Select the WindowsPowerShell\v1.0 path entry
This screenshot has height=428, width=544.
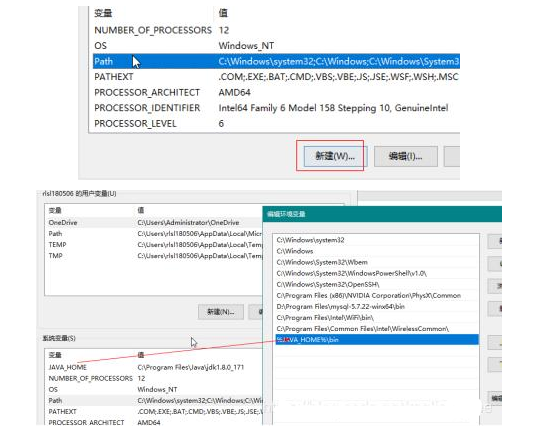pos(377,273)
